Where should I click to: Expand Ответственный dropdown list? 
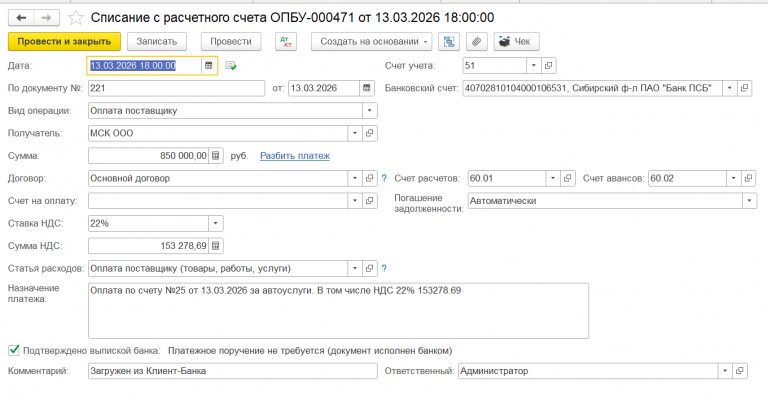725,371
